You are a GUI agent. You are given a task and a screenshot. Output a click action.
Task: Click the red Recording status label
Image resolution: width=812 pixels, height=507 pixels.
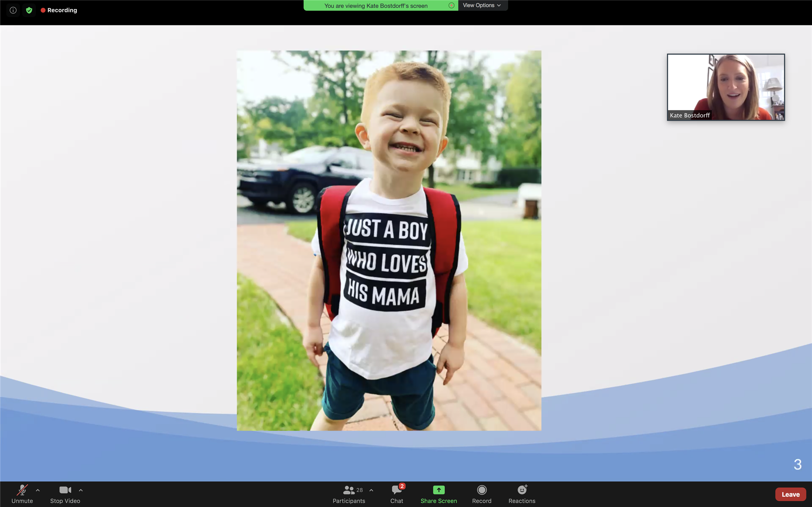(x=59, y=10)
